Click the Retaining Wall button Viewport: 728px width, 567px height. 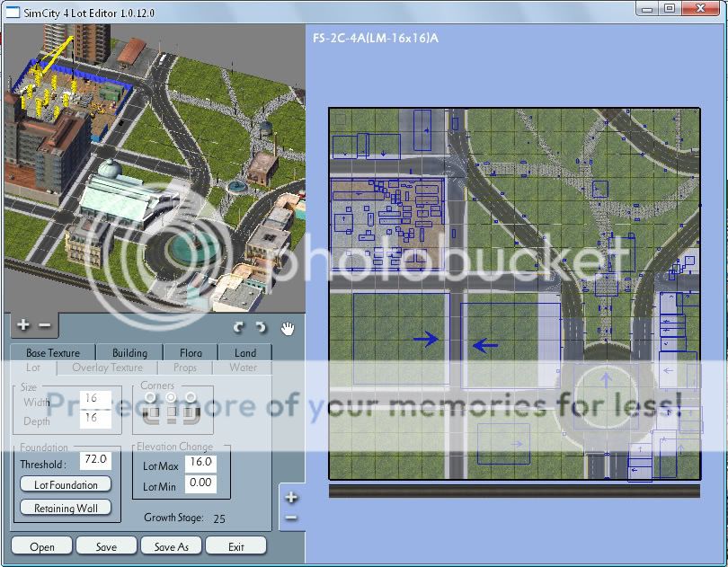click(x=66, y=508)
